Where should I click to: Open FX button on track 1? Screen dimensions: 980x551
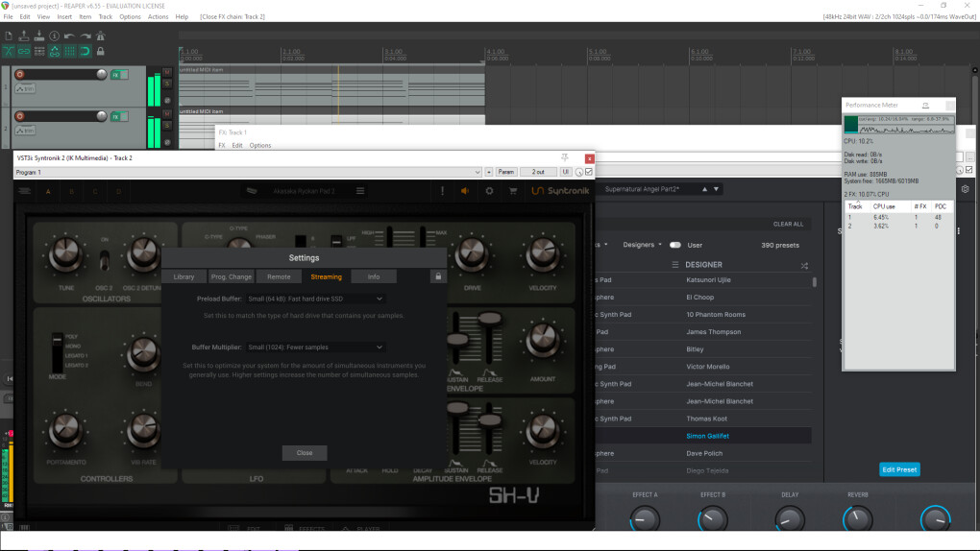tap(115, 75)
